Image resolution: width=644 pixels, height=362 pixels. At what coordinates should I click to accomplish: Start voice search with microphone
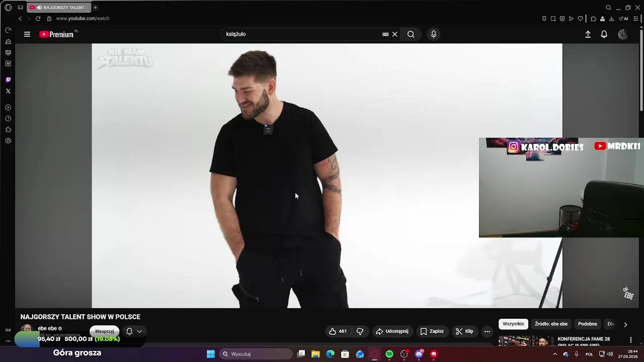tap(434, 34)
